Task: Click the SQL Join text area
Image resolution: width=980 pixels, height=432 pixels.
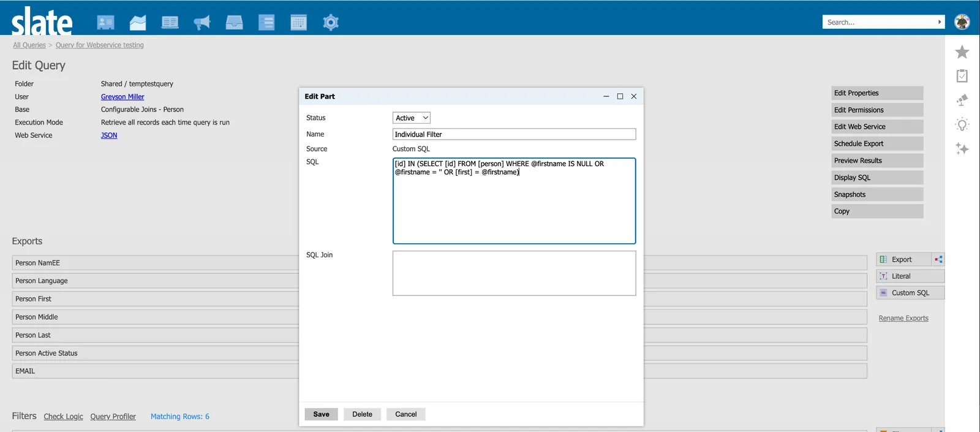Action: 514,273
